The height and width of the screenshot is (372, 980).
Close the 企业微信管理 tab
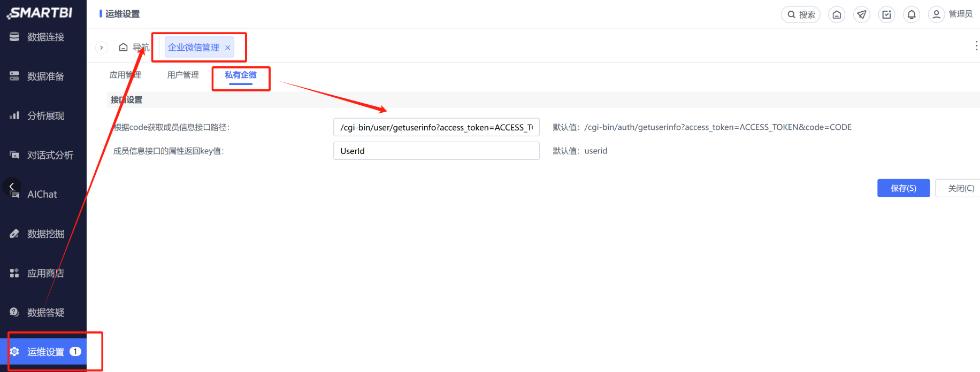(x=228, y=48)
